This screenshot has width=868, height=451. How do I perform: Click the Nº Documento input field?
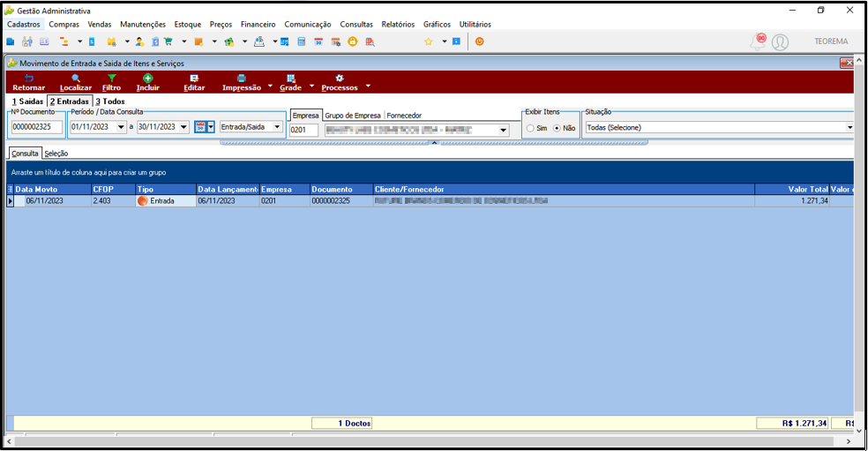pyautogui.click(x=37, y=127)
